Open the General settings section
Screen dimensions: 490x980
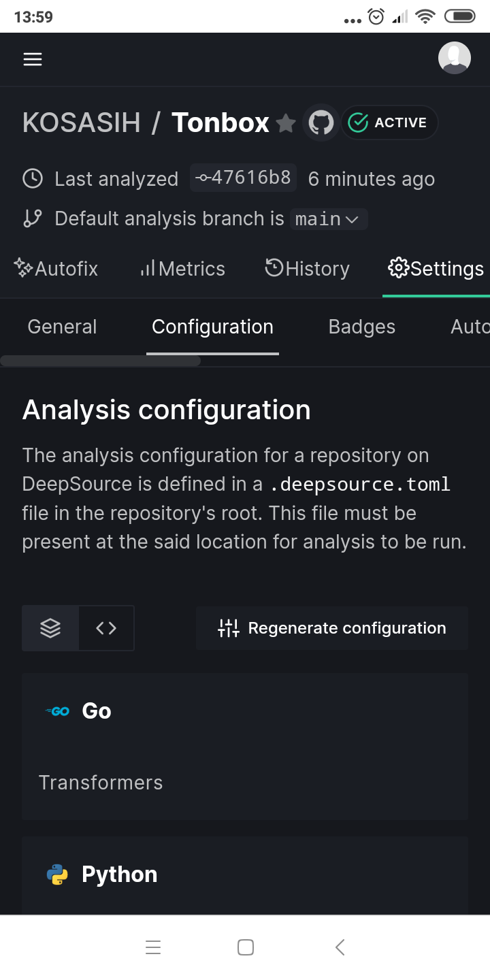pyautogui.click(x=62, y=327)
